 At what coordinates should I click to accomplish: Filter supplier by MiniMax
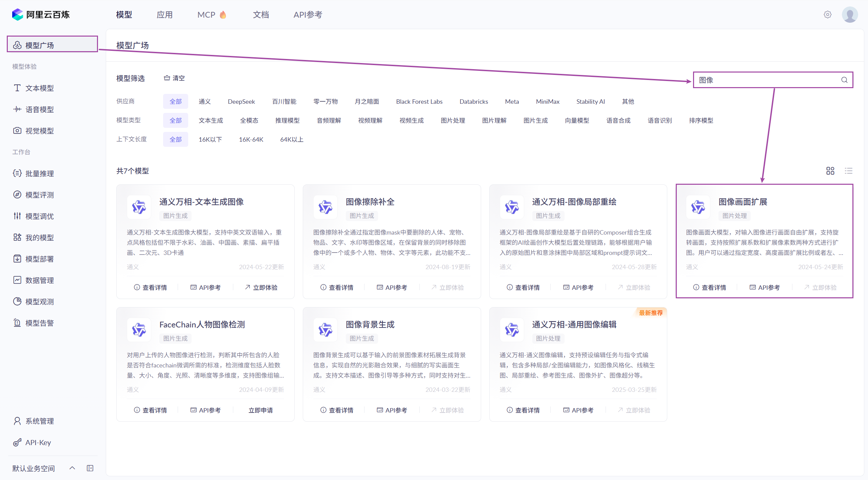click(548, 101)
